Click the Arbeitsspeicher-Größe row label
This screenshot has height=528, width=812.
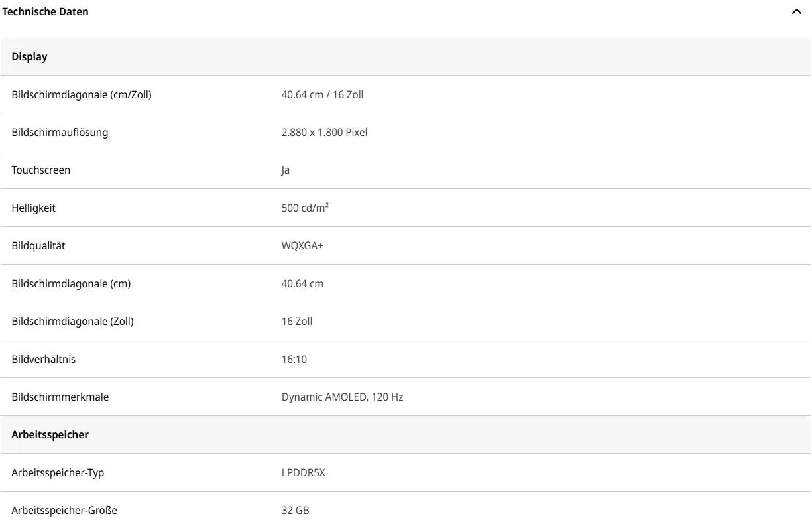[64, 511]
